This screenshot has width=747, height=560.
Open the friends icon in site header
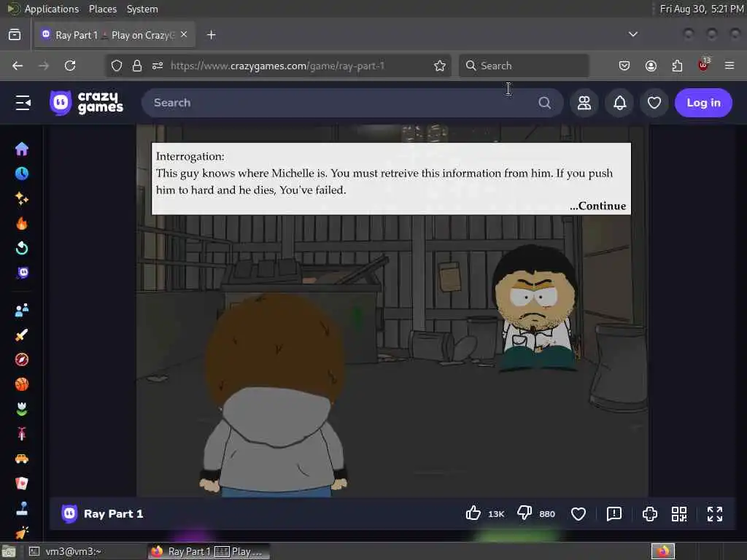(584, 103)
